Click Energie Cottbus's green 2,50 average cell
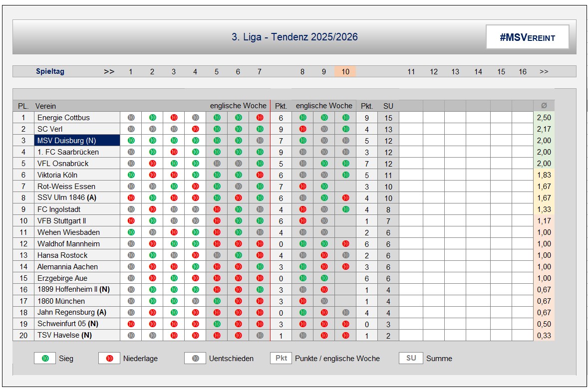This screenshot has width=588, height=389. pyautogui.click(x=544, y=118)
